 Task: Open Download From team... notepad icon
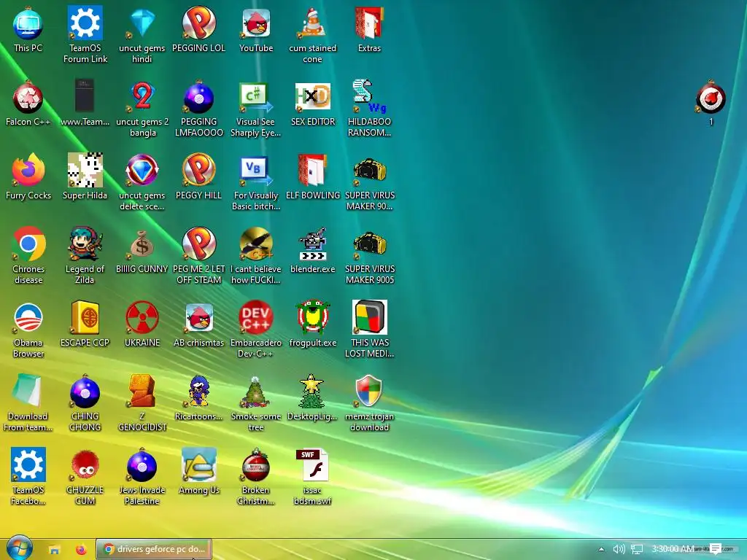pyautogui.click(x=28, y=392)
